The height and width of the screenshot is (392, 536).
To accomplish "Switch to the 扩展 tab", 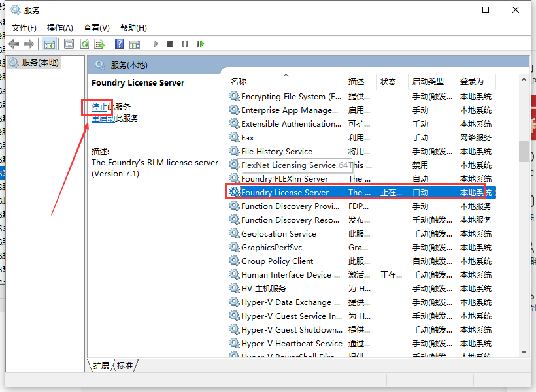I will pyautogui.click(x=101, y=366).
